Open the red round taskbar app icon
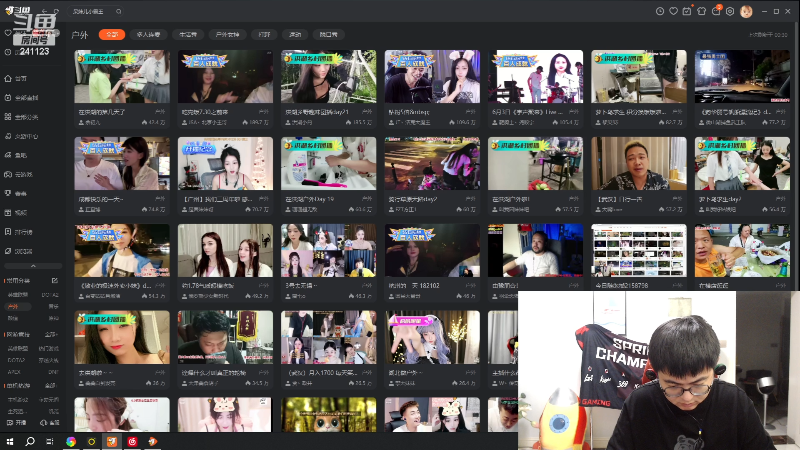This screenshot has height=450, width=800. point(132,441)
